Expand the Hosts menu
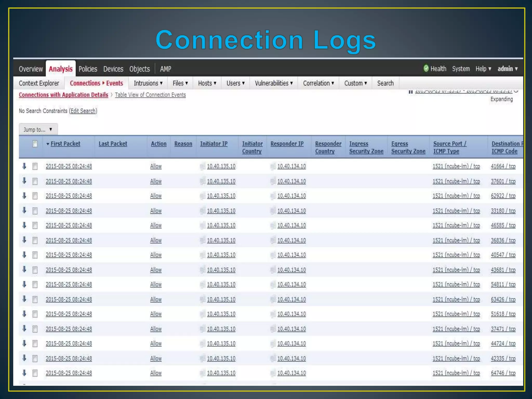Screen dimensions: 532x399 coord(207,83)
